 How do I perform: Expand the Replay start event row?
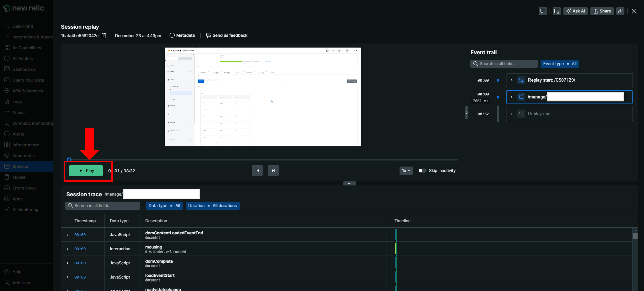tap(512, 80)
